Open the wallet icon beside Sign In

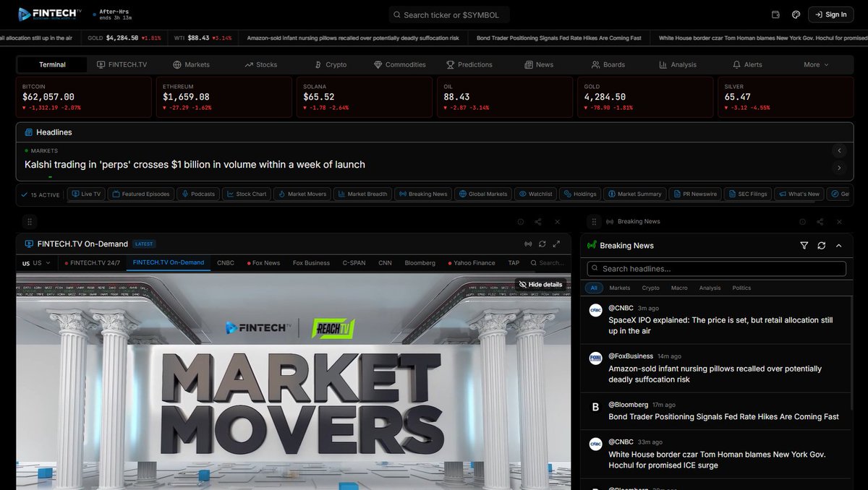coord(776,14)
